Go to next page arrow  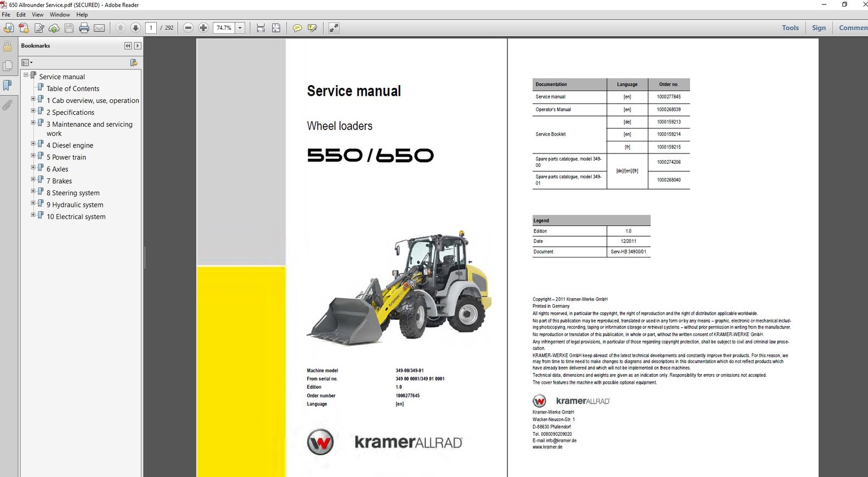(136, 28)
